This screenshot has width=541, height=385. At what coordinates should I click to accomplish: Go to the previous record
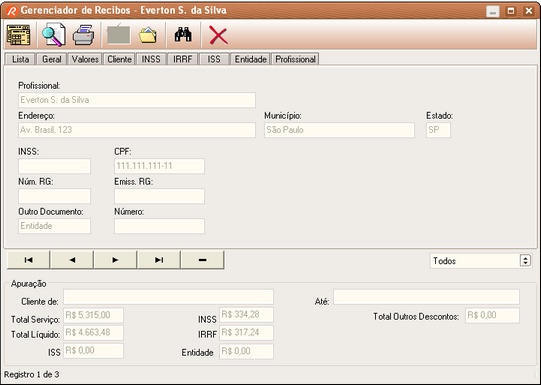tap(72, 260)
